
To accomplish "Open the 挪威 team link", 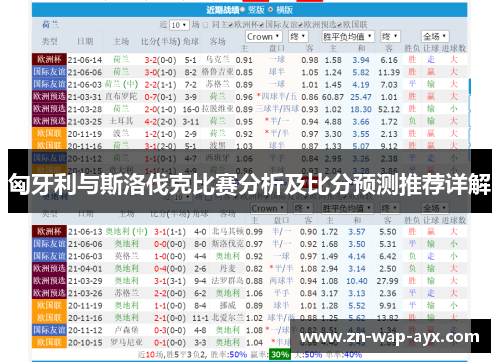I will coord(228,306).
